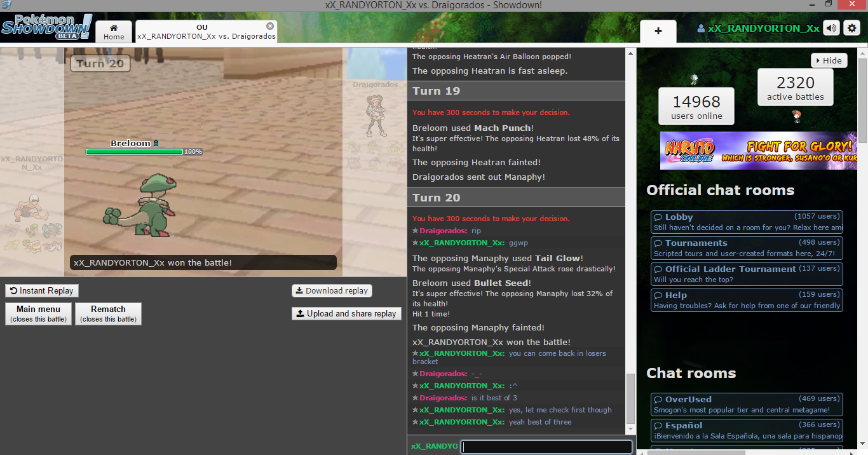Hide the right panel with the Hide button
The image size is (868, 455).
[829, 60]
